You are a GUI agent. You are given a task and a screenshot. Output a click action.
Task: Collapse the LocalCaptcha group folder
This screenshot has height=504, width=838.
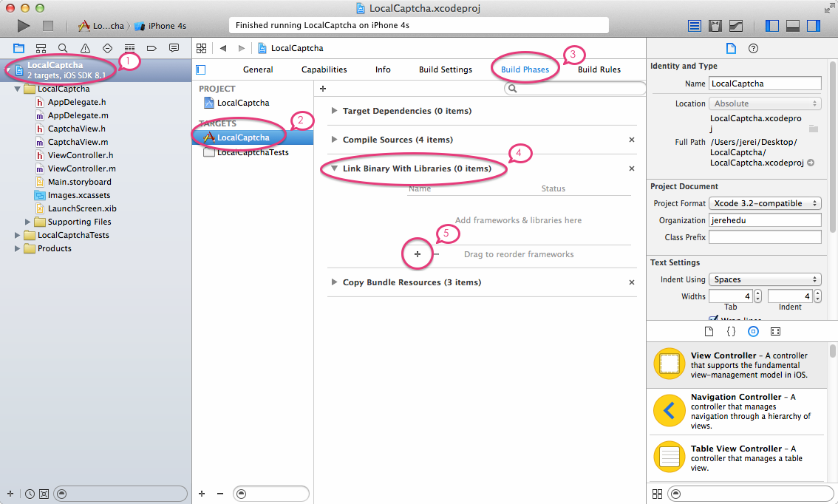click(18, 89)
